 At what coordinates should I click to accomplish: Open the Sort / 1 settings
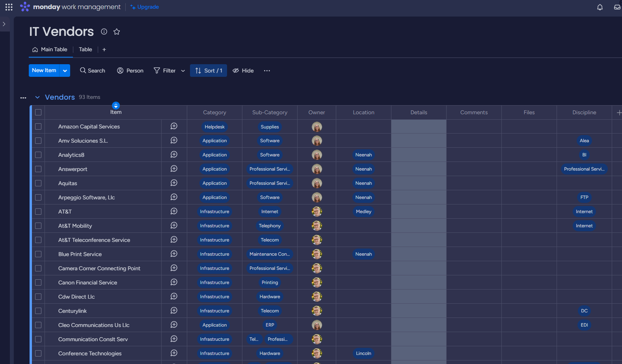[209, 71]
